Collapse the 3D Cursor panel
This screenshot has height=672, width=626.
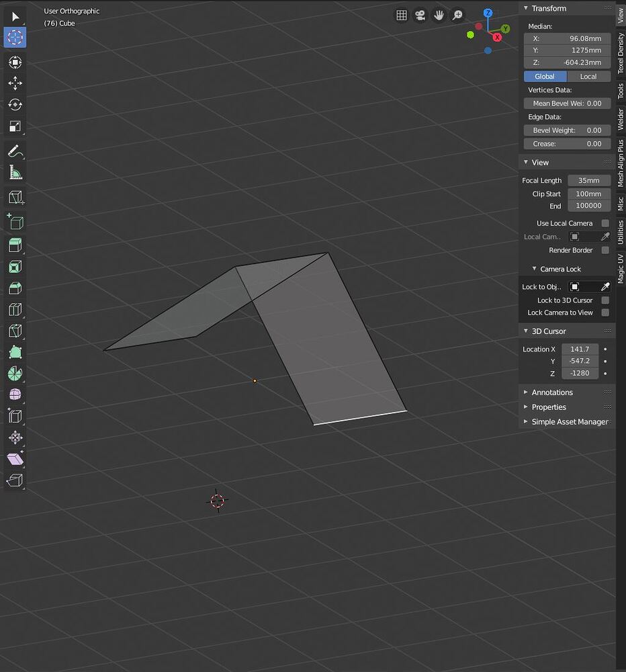click(x=526, y=331)
